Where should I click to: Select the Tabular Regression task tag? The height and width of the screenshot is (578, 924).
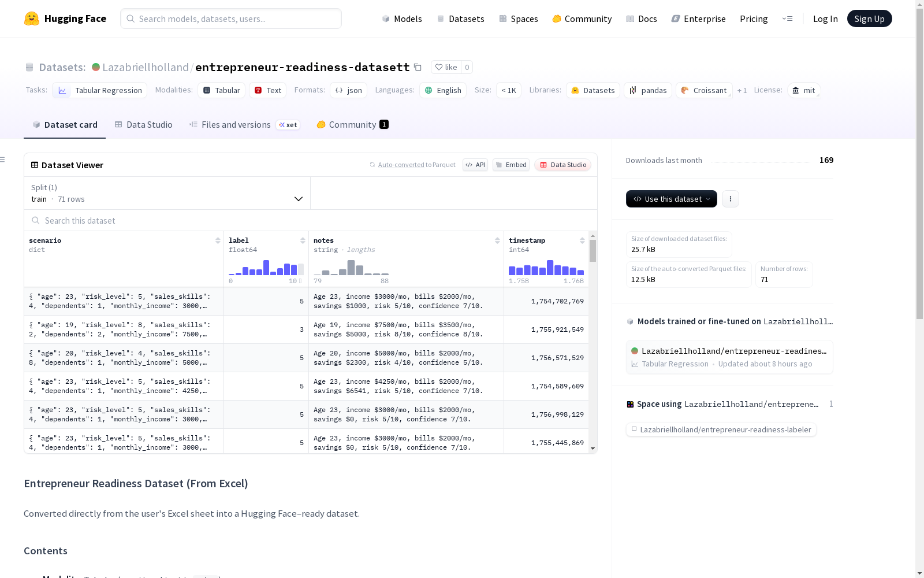(x=100, y=90)
